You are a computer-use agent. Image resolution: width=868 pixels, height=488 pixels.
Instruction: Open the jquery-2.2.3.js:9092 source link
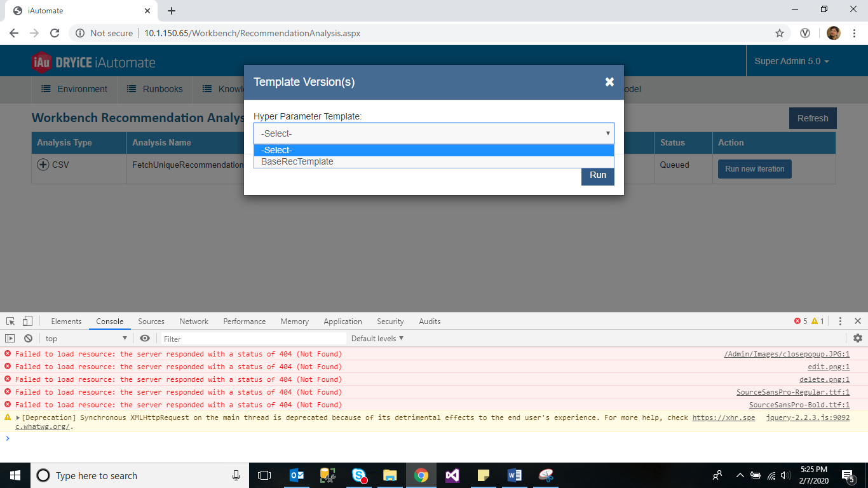[808, 417]
